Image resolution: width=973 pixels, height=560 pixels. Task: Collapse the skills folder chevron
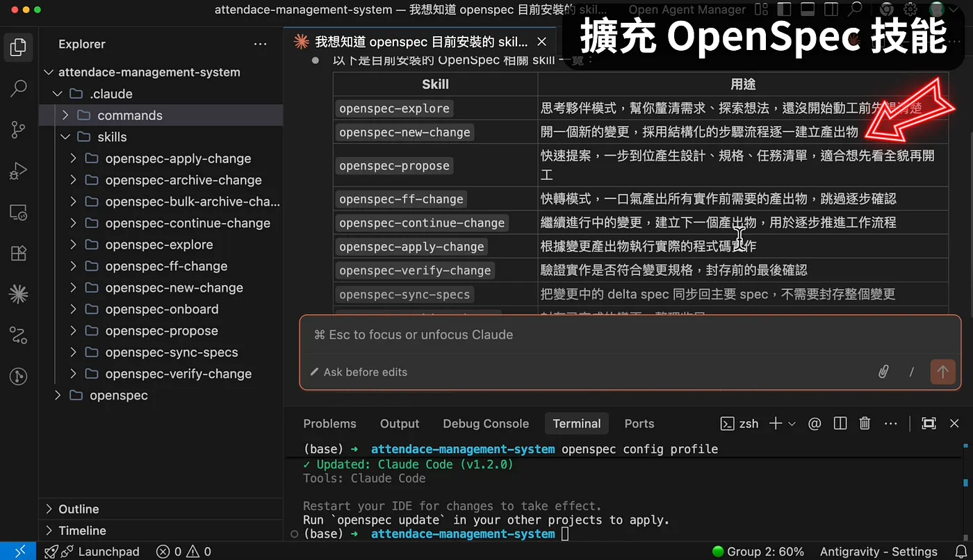pos(65,137)
